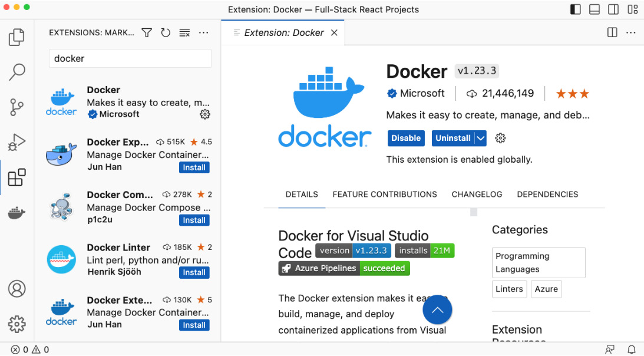Image resolution: width=644 pixels, height=356 pixels.
Task: Select Docker Explorer list entry
Action: [x=127, y=154]
